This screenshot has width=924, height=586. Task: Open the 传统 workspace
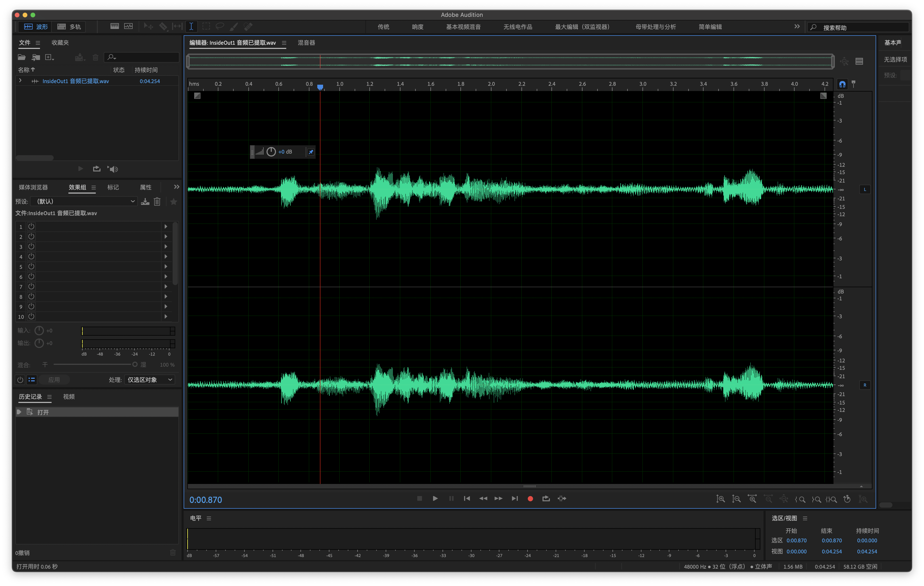click(383, 27)
